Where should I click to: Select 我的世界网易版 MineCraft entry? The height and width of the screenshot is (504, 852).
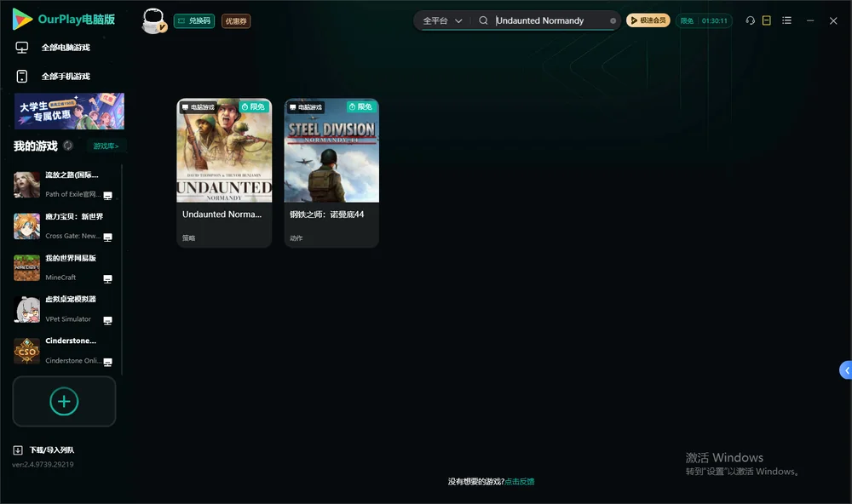coord(64,267)
